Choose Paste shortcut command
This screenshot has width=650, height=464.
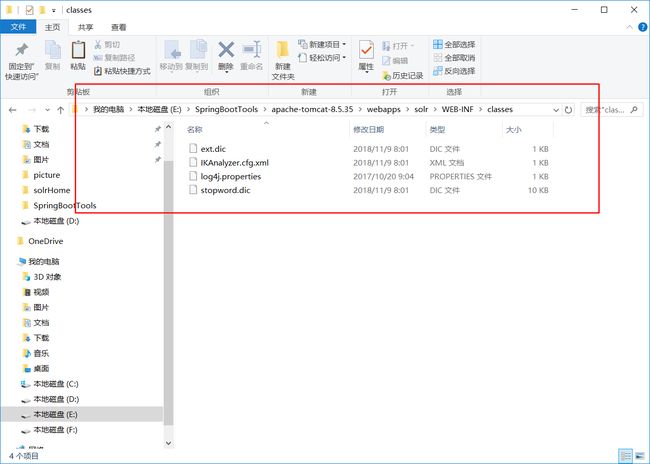tap(122, 71)
